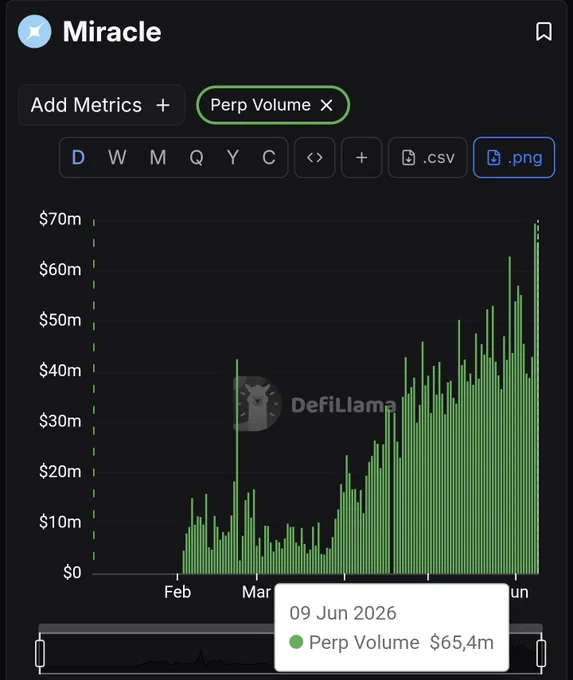This screenshot has width=573, height=680.
Task: Click the Mar axis label
Action: [x=256, y=592]
